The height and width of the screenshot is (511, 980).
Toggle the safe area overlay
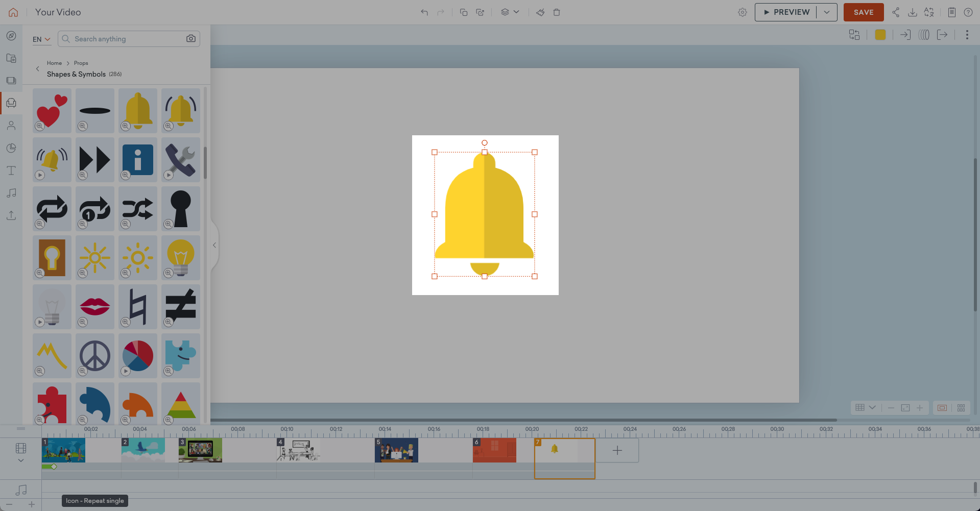click(942, 408)
